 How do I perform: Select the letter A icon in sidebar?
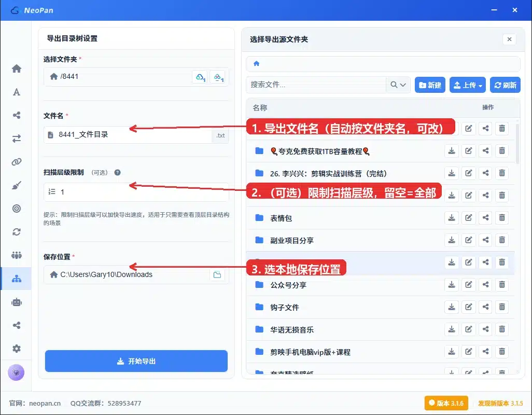tap(16, 92)
